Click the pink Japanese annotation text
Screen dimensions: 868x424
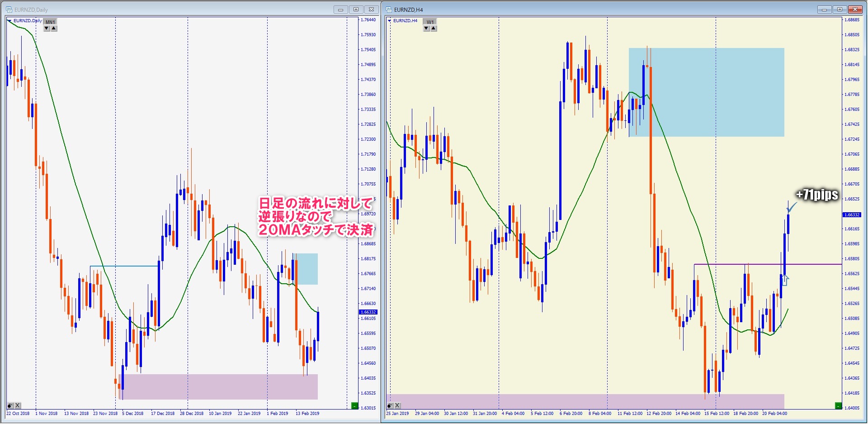[316, 217]
